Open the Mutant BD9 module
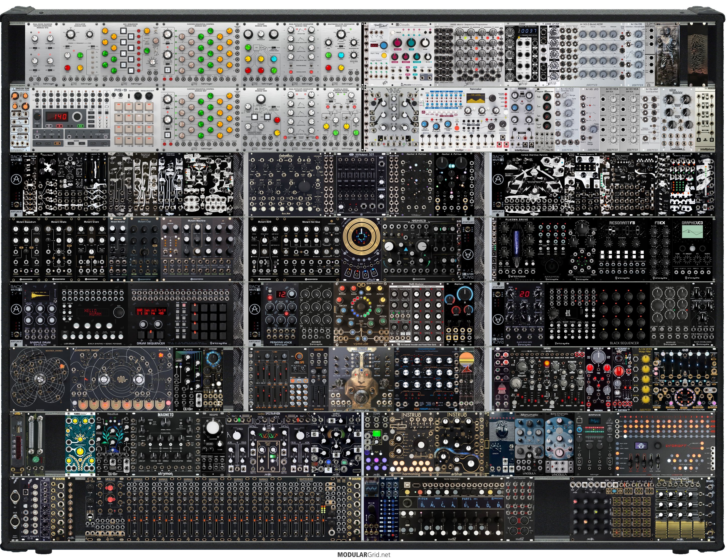Viewport: 728px width, 560px height. [265, 249]
